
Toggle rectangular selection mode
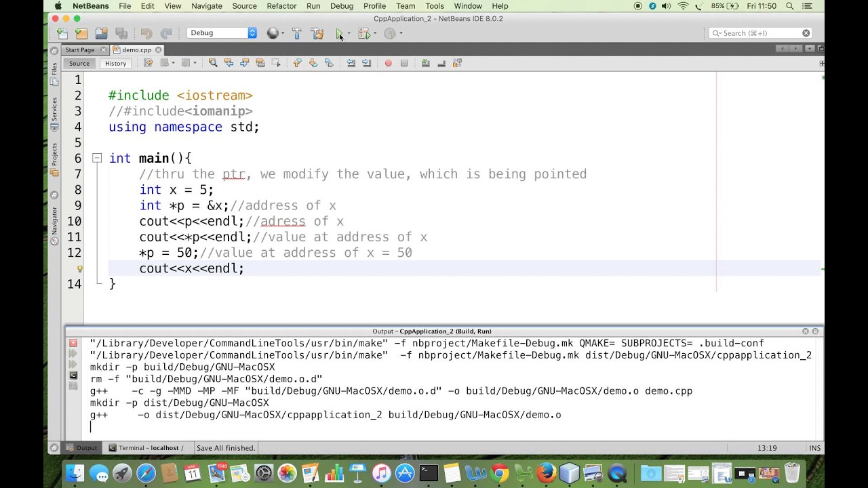pos(275,63)
